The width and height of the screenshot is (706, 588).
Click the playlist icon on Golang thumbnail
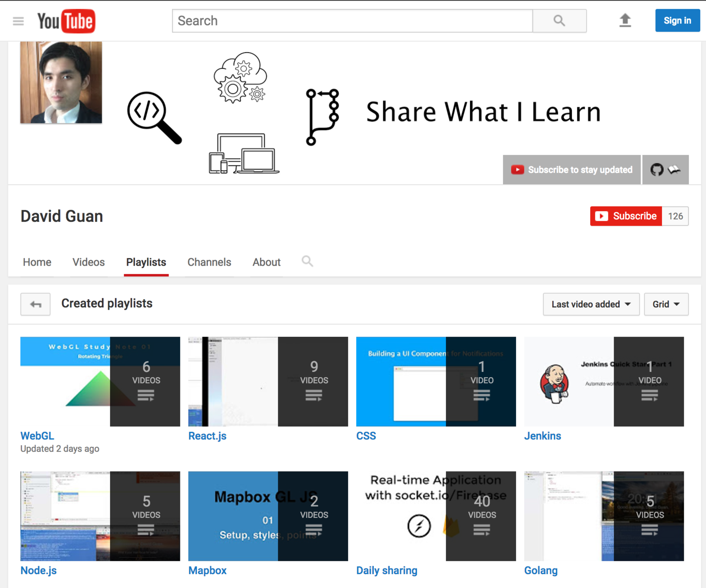click(x=649, y=530)
